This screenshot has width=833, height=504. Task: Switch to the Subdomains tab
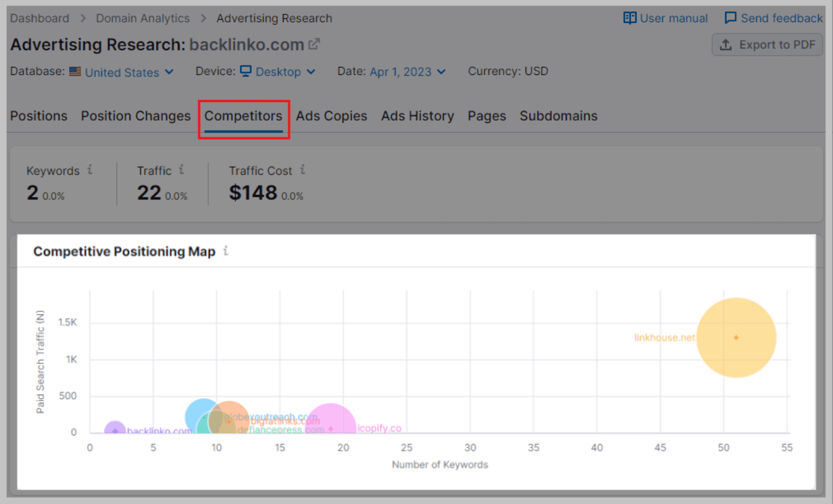click(559, 116)
